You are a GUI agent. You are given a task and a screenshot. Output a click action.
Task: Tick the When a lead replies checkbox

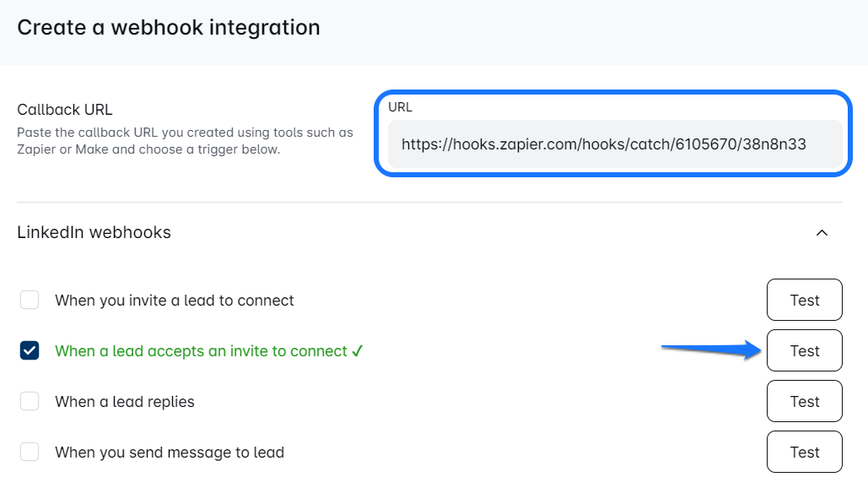(30, 401)
